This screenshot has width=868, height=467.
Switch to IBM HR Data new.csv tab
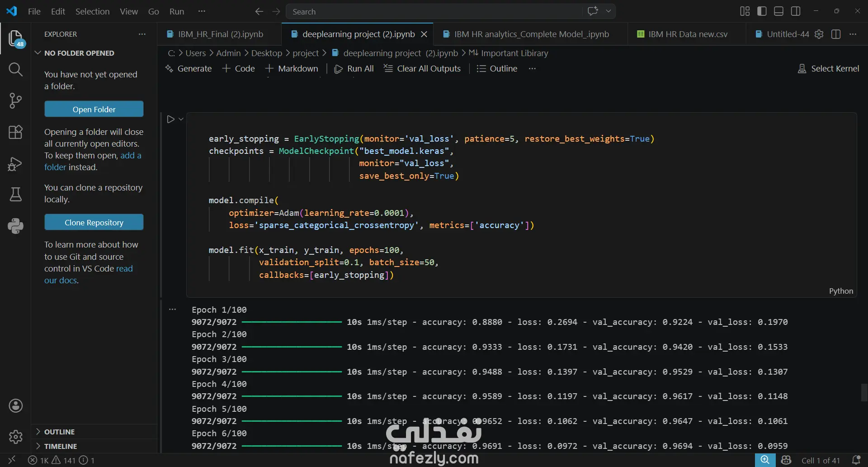[687, 34]
